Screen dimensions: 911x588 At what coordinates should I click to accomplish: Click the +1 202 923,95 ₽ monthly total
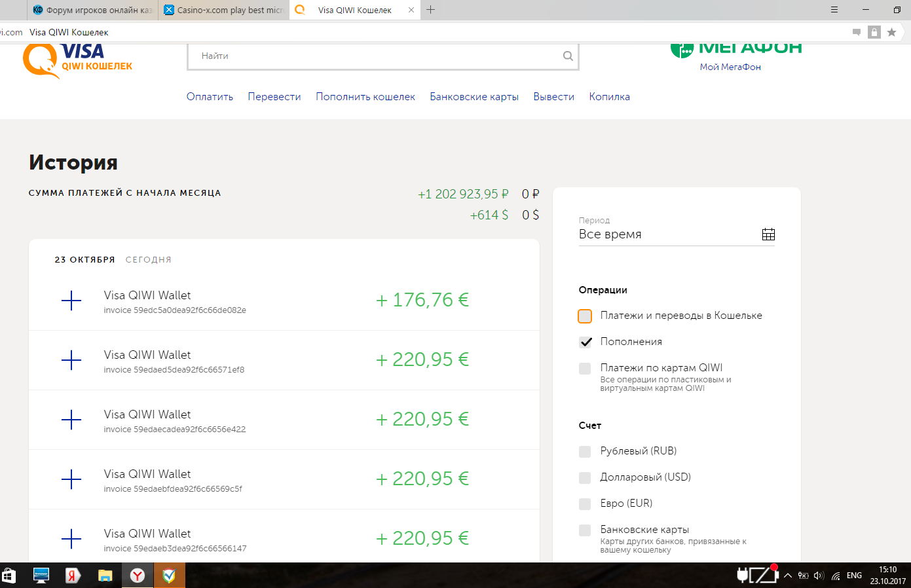(463, 194)
